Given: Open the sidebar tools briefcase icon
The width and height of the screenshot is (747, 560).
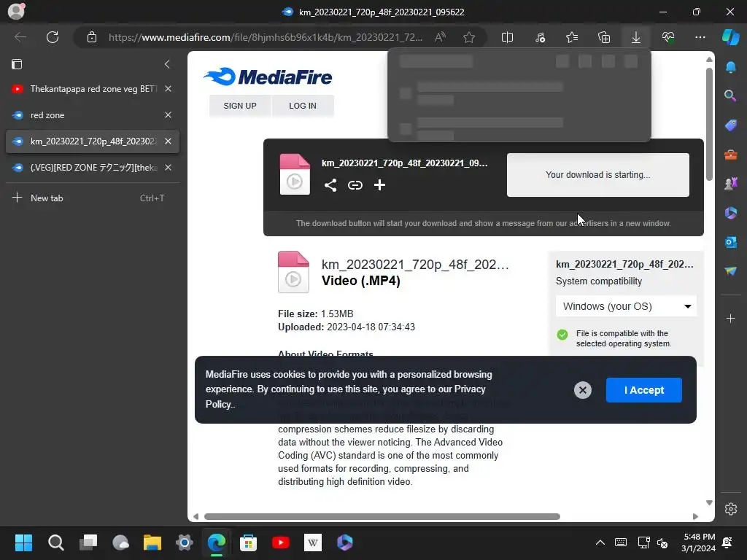Looking at the screenshot, I should click(731, 155).
